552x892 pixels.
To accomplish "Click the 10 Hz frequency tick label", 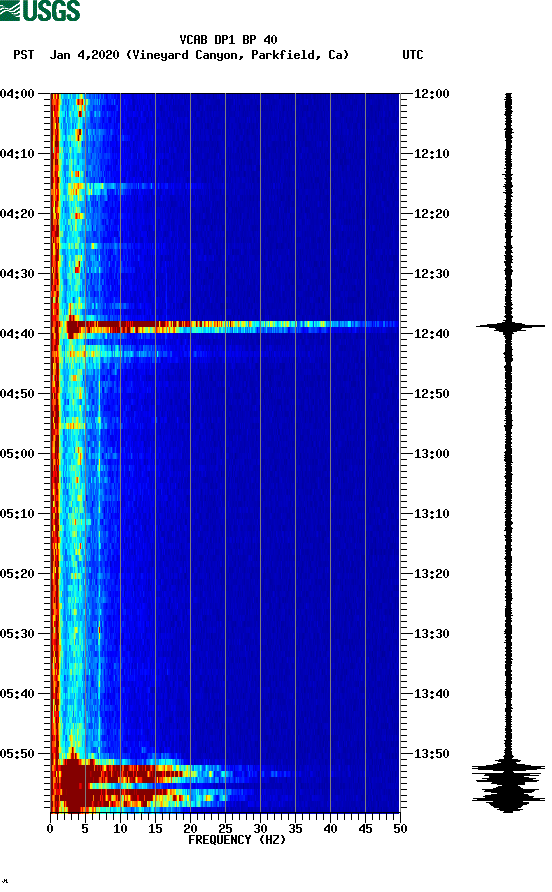I will tap(120, 829).
